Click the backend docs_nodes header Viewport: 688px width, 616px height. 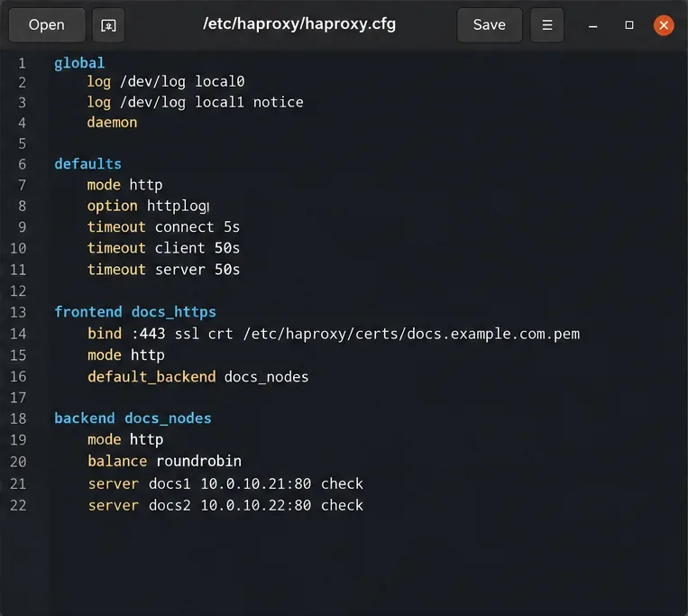(x=133, y=418)
